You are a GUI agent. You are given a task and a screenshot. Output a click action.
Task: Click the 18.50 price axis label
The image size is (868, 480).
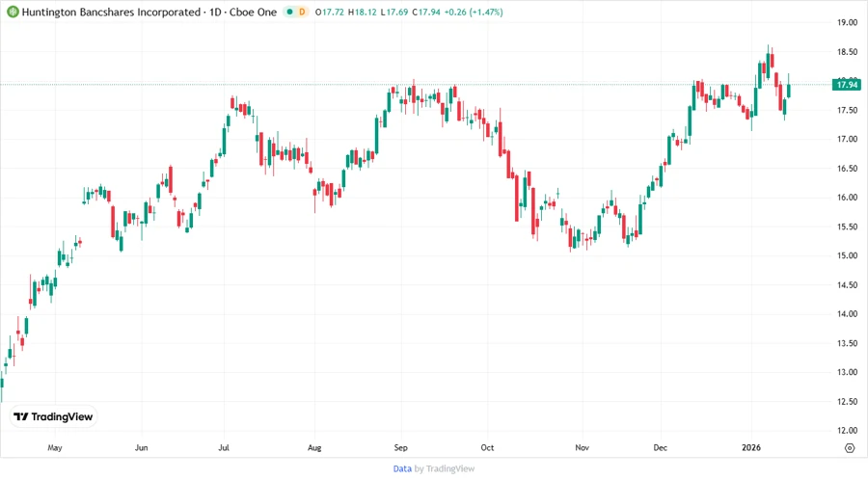coord(847,52)
